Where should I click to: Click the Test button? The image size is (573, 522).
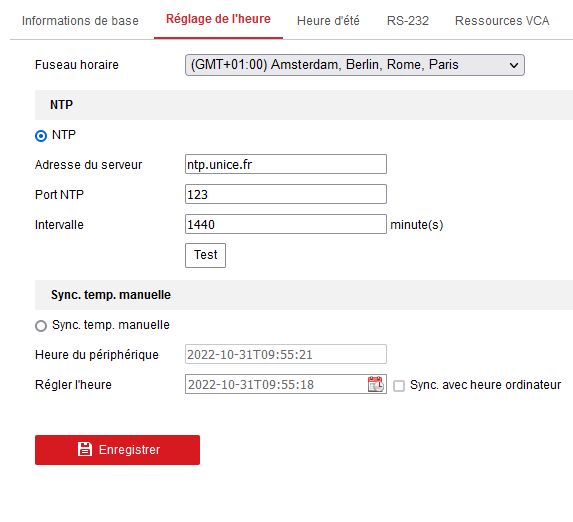205,255
